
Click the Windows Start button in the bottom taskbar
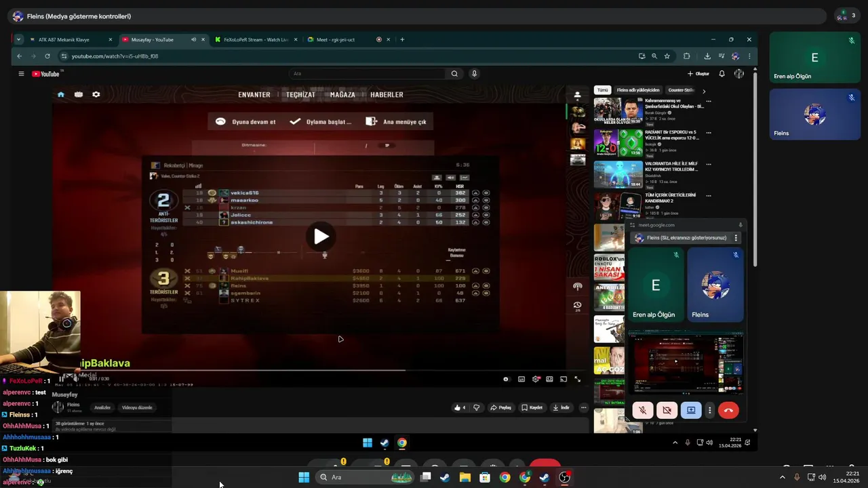(x=304, y=477)
